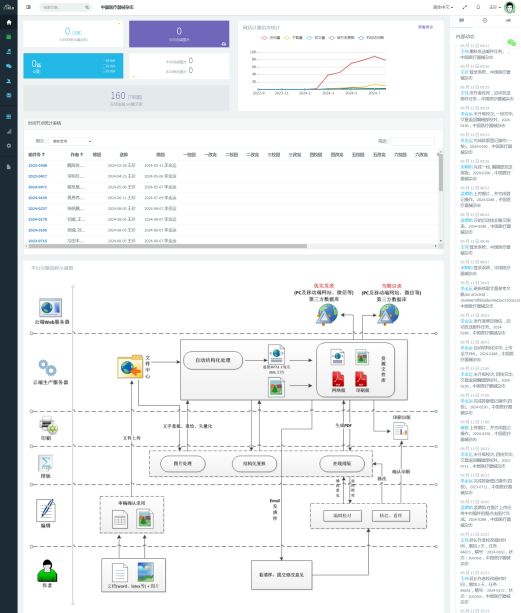Click the view more link on statistics chart
This screenshot has height=613, width=521.
point(425,27)
